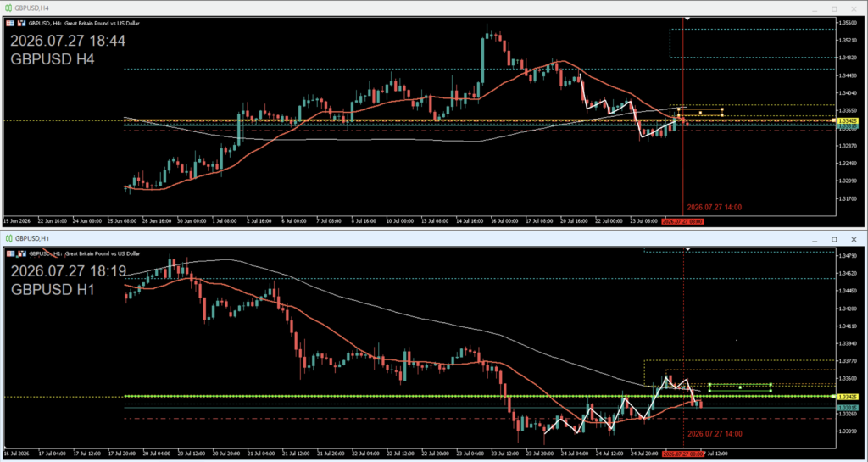This screenshot has height=462, width=868.
Task: Open the Depth of Market icon on H1 chart
Action: click(10, 253)
